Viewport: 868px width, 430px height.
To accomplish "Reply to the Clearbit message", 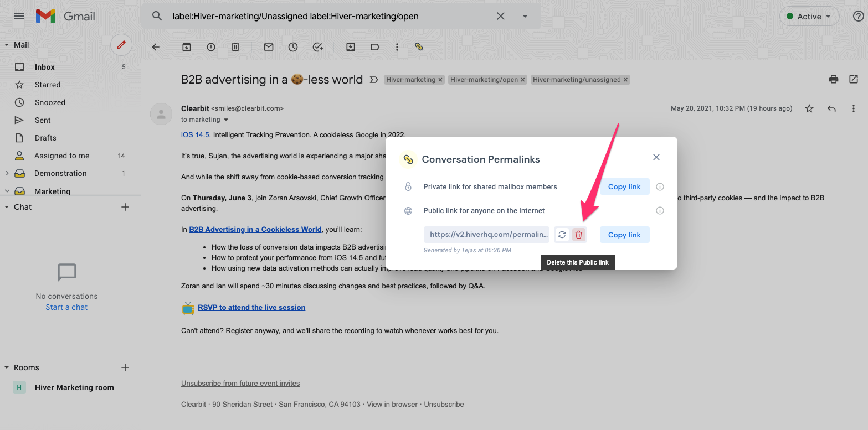I will click(x=831, y=108).
